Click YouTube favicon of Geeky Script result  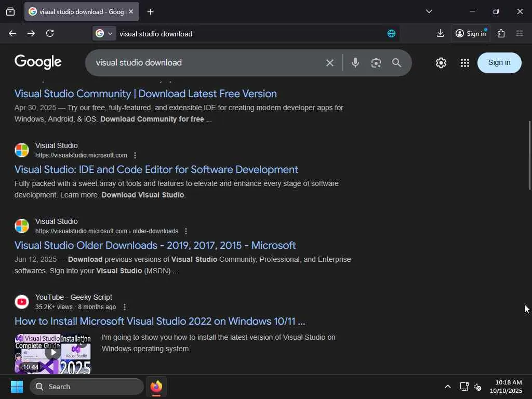(x=22, y=302)
